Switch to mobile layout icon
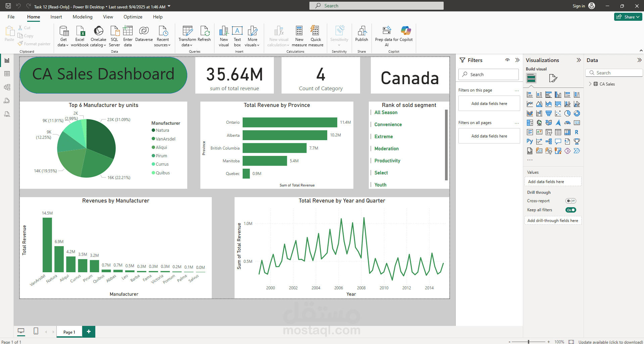This screenshot has height=344, width=644. pos(36,331)
